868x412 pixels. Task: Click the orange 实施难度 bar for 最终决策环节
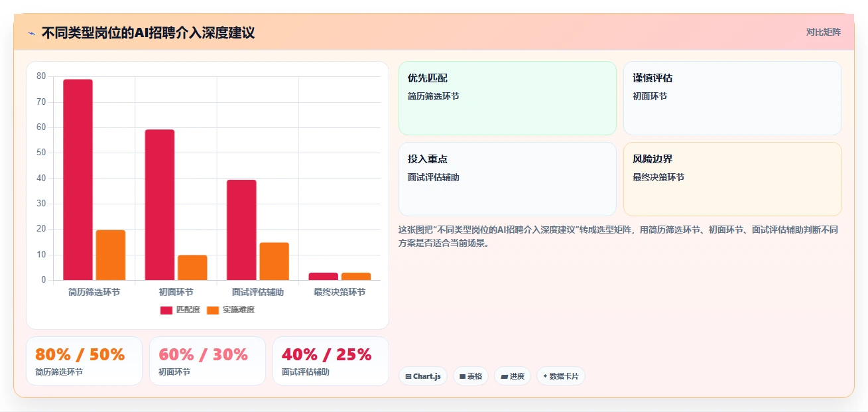(356, 276)
